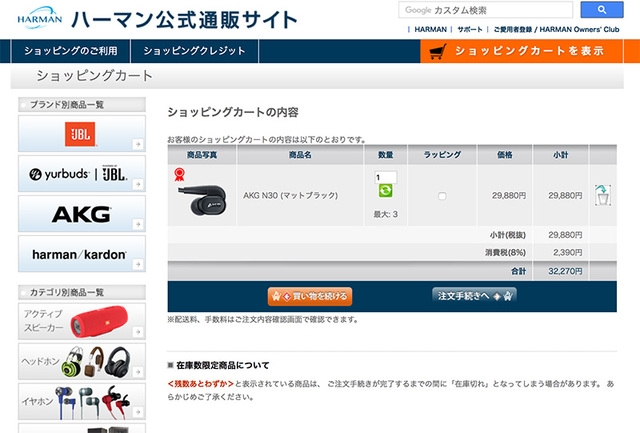Click the 消費税(8%) 2,390円 value

567,253
